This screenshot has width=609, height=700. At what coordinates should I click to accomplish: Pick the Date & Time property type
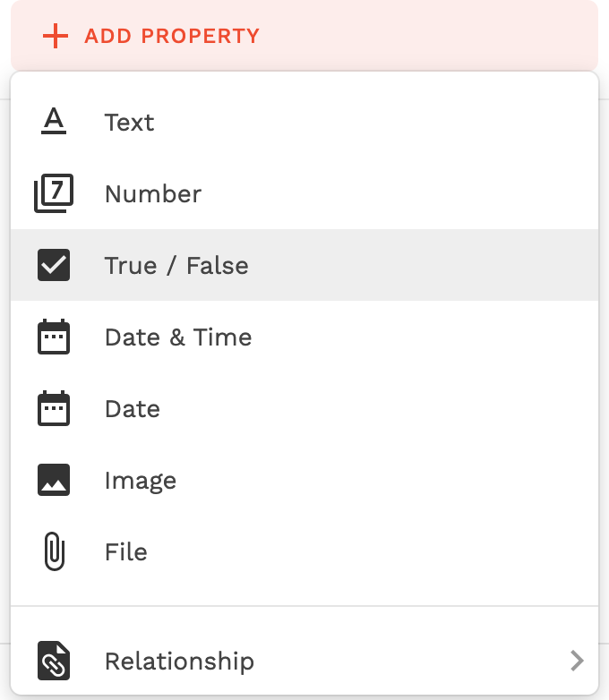coord(304,337)
